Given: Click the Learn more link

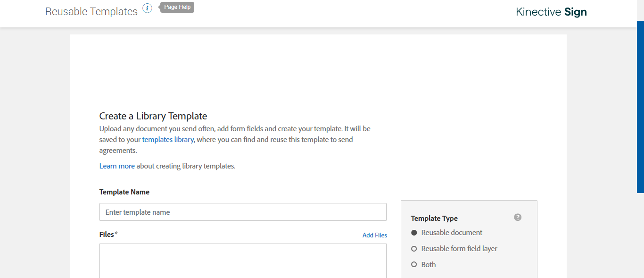Looking at the screenshot, I should click(x=117, y=166).
